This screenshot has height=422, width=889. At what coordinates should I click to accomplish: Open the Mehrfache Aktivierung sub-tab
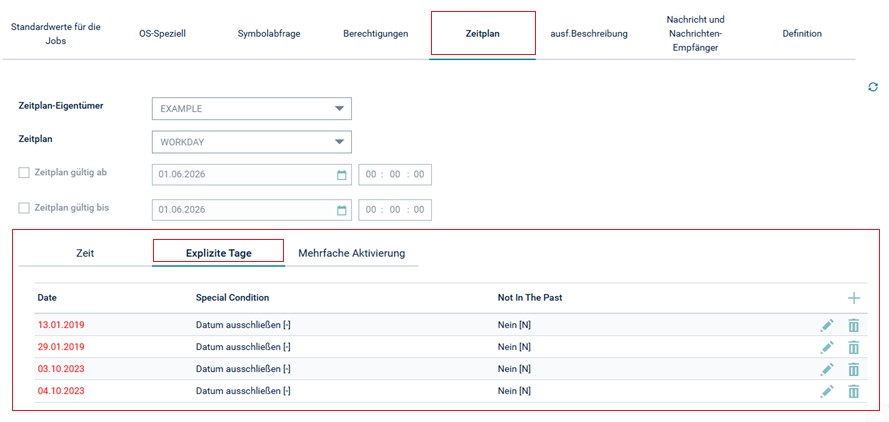[x=352, y=254]
